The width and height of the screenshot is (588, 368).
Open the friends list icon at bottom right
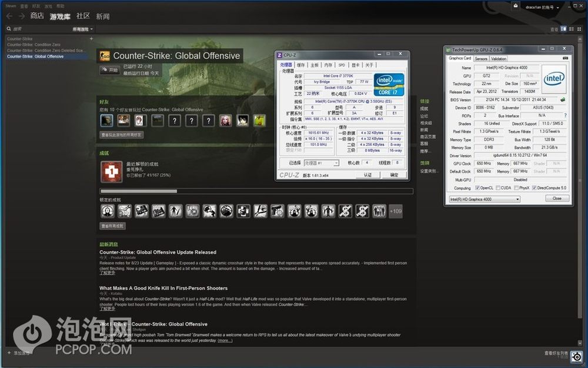(x=577, y=356)
